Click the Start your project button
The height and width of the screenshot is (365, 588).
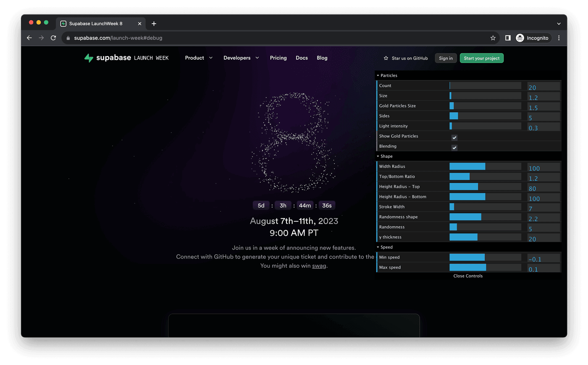click(481, 58)
